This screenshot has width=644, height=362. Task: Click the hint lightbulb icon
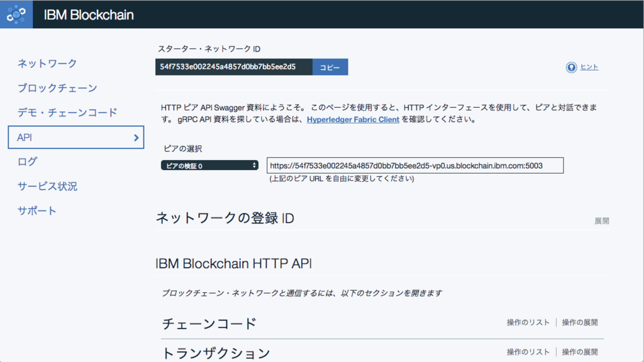click(571, 67)
